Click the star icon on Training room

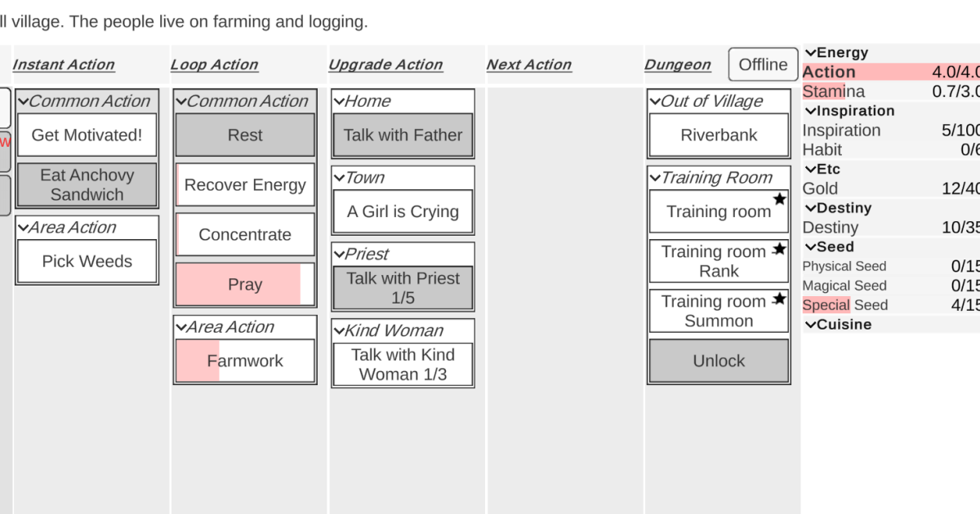point(779,199)
